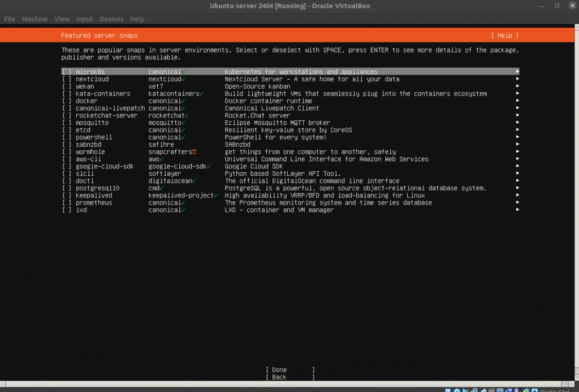Tick the powershell snap checkbox
This screenshot has height=392, width=579.
67,137
